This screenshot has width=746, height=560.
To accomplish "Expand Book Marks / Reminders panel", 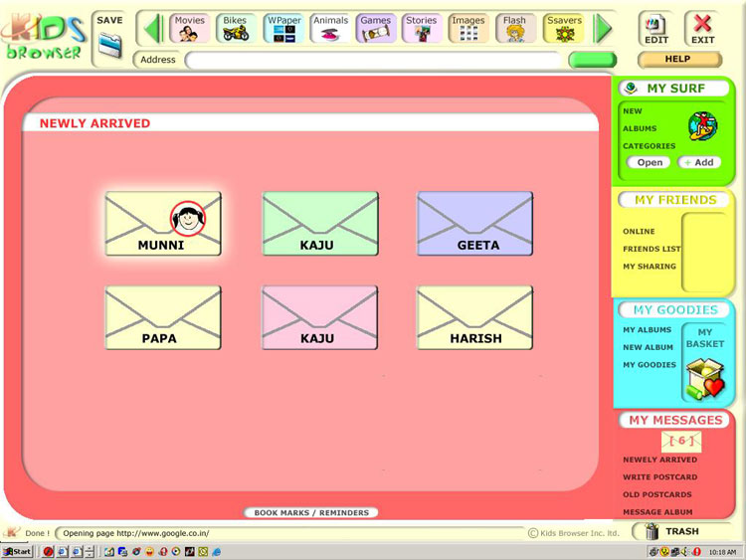I will coord(311,512).
